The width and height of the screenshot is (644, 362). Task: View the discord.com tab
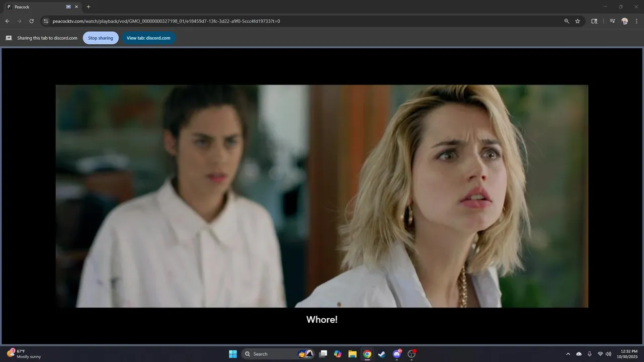(x=148, y=38)
